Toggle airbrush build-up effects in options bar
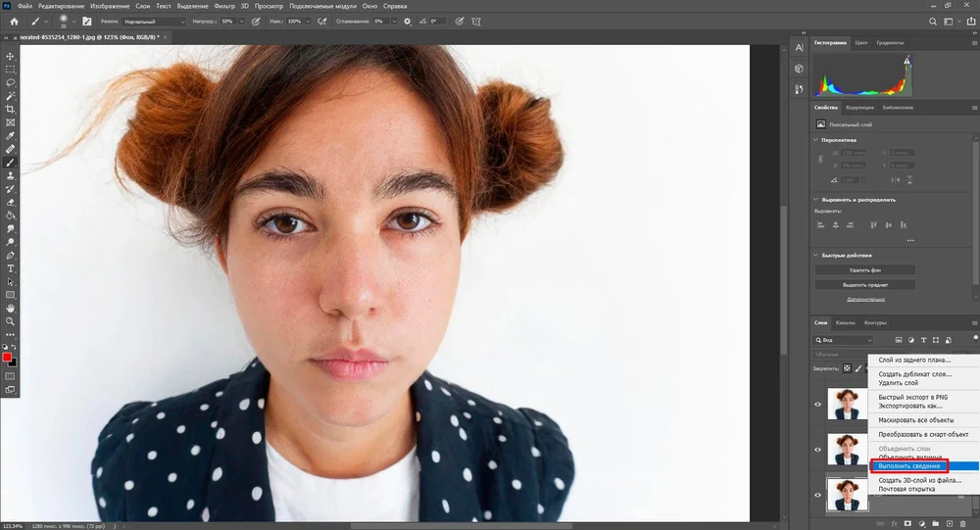Viewport: 980px width, 530px height. (321, 22)
